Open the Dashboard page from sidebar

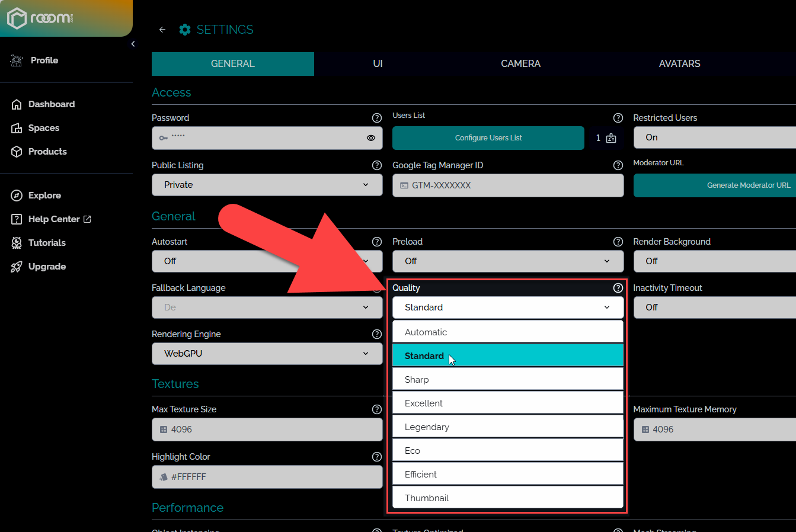point(52,104)
